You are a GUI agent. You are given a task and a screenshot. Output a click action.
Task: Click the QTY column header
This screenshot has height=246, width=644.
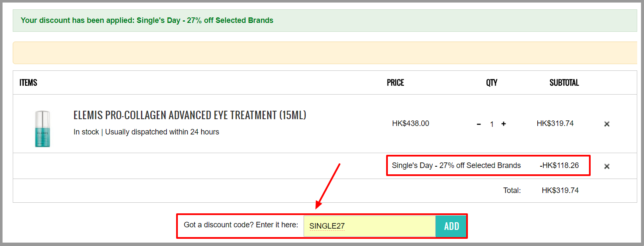492,83
